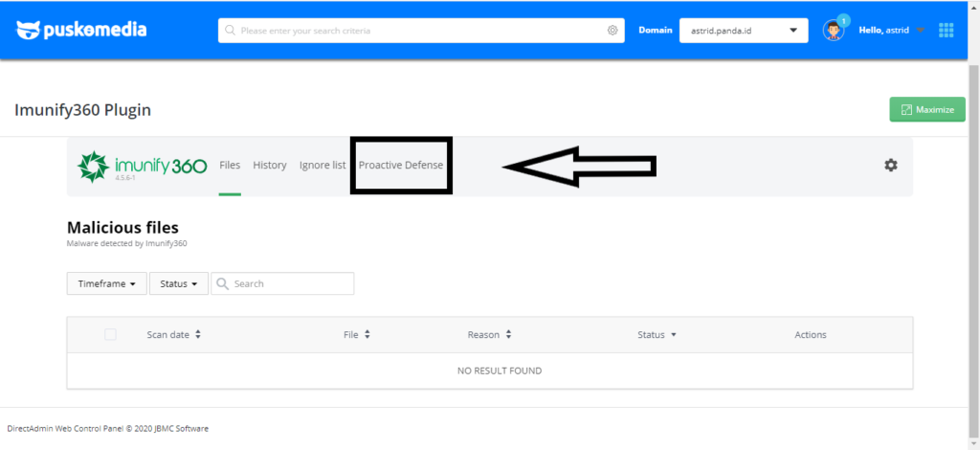Expand the Hello, astrid user menu

pos(890,31)
